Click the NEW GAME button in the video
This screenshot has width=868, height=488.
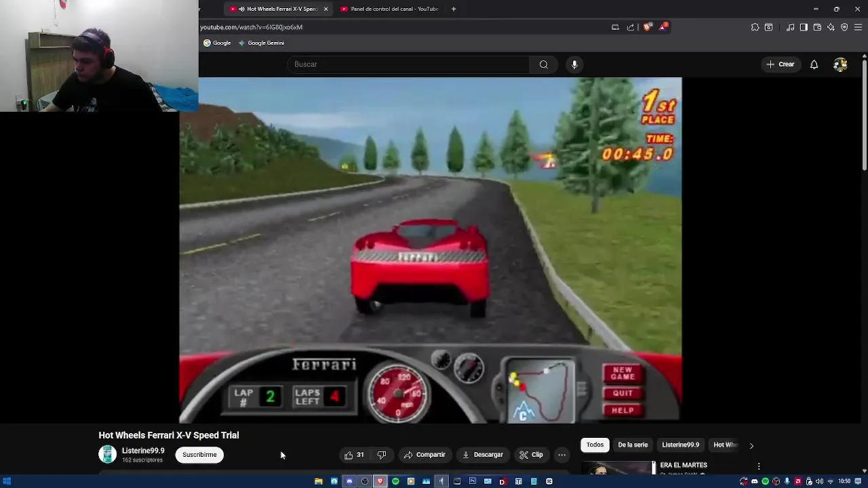(623, 373)
